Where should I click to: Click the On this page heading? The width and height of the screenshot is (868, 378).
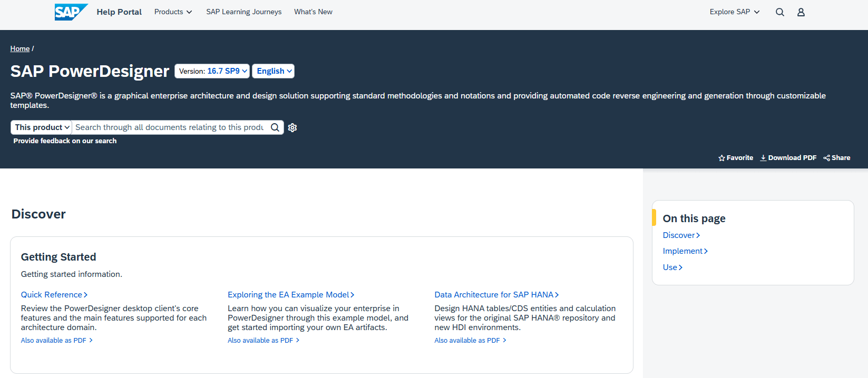tap(694, 218)
